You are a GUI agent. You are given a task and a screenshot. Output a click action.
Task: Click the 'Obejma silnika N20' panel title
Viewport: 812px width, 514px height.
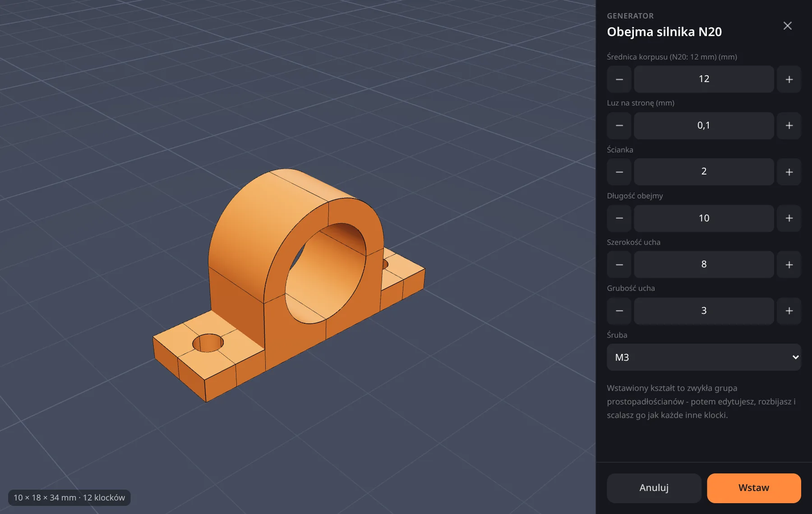click(664, 32)
